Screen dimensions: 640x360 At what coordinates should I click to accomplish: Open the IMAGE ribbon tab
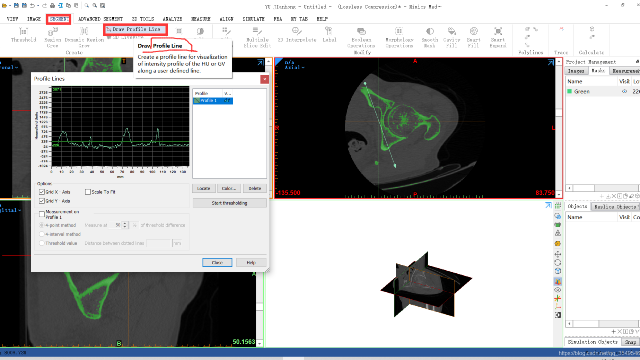click(33, 19)
